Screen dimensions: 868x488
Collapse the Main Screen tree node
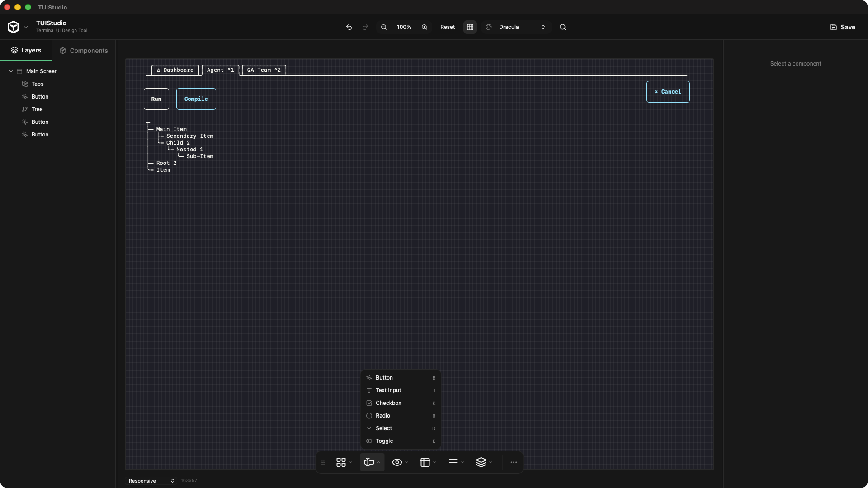[11, 71]
